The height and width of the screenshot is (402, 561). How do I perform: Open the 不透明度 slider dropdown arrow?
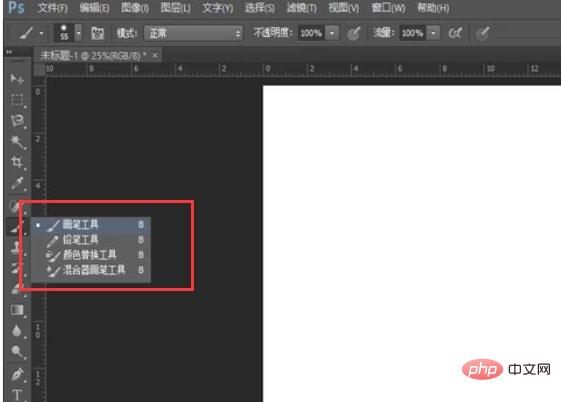point(332,33)
